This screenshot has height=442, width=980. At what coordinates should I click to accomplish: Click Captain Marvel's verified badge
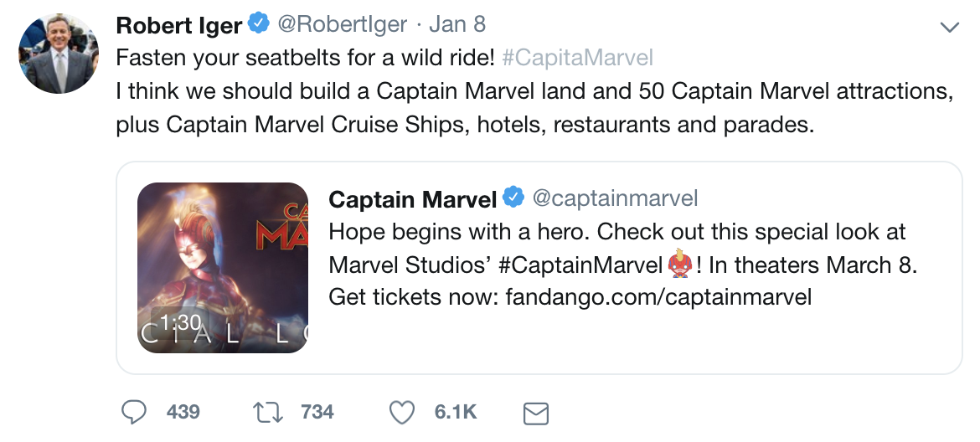click(513, 198)
